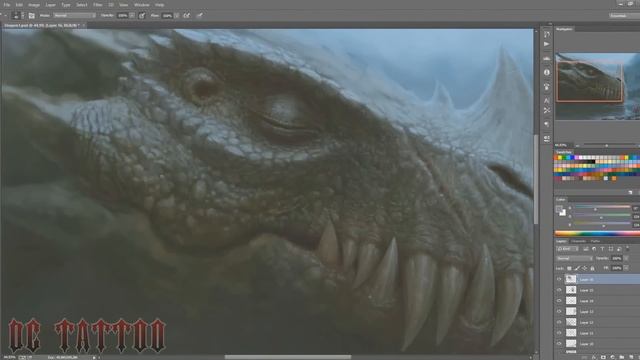Toggle visibility of Layer 12

(559, 322)
